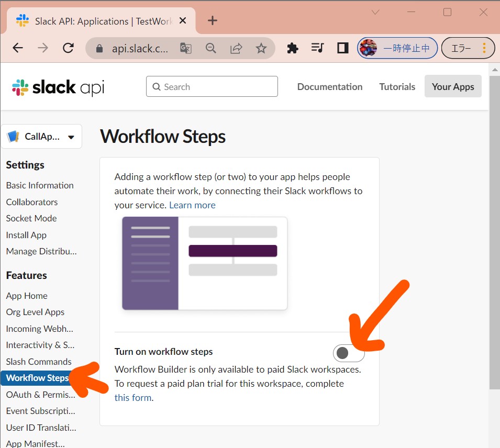Click the Slack API logo

coord(58,87)
